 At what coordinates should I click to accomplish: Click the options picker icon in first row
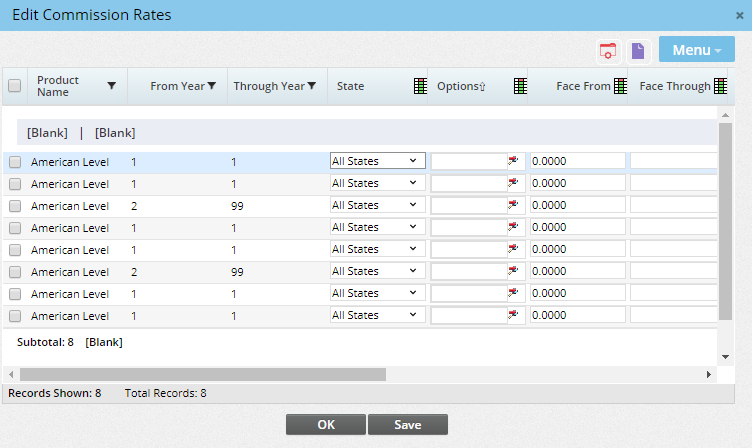click(x=515, y=161)
